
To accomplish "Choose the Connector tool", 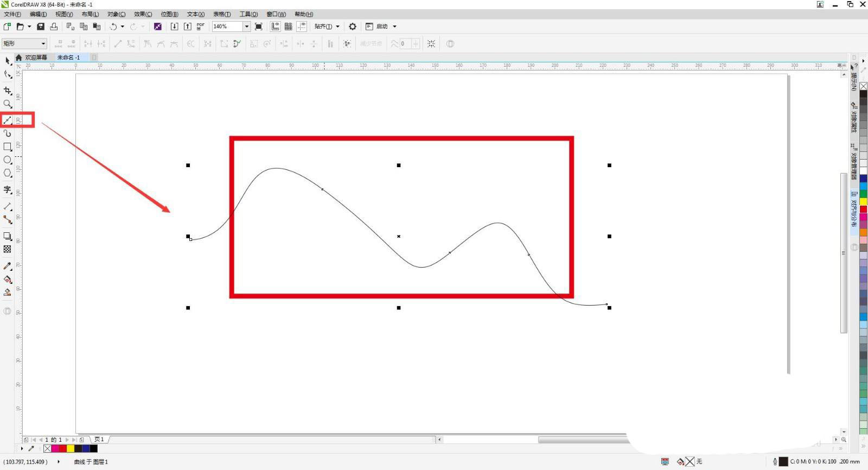I will pyautogui.click(x=7, y=219).
